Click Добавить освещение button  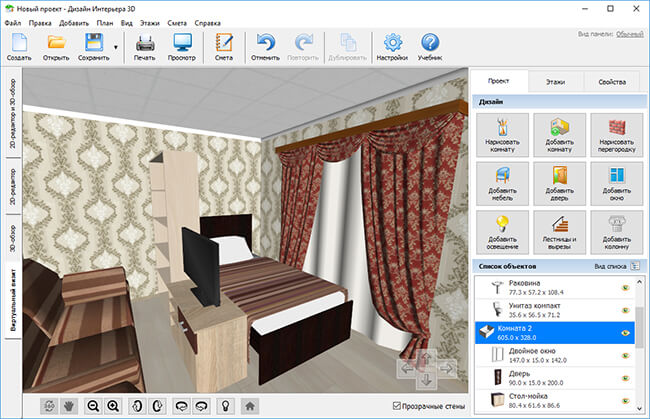click(x=502, y=232)
